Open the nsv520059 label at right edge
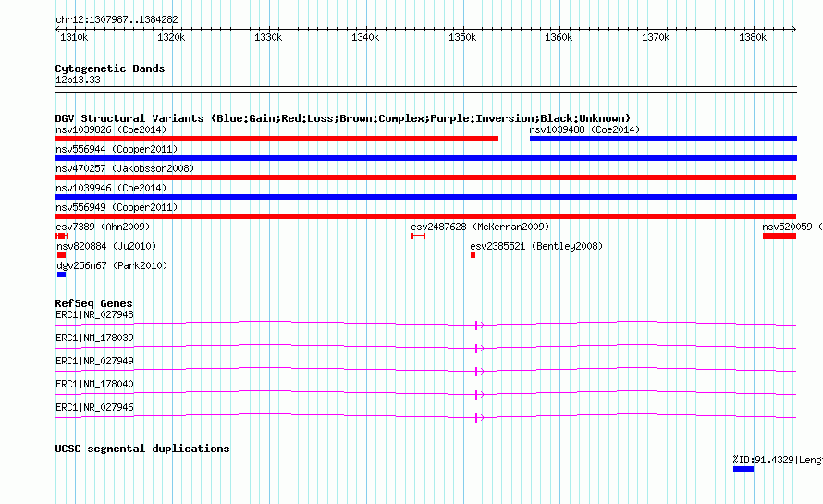Image resolution: width=823 pixels, height=504 pixels. 792,227
